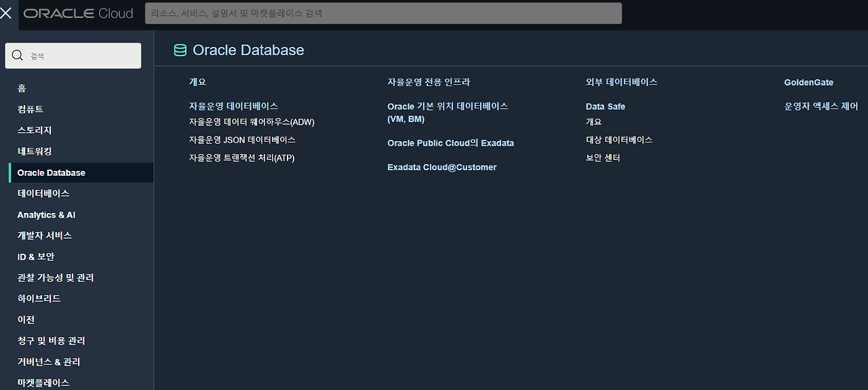Image resolution: width=868 pixels, height=390 pixels.
Task: Open 운영자 액세스 제어 link
Action: click(821, 106)
